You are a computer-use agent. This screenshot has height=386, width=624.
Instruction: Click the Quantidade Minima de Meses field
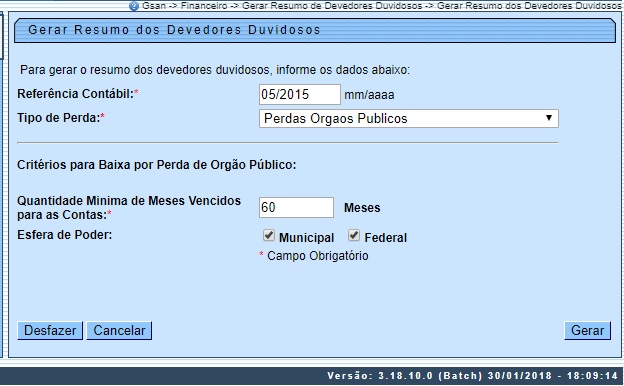(x=296, y=207)
